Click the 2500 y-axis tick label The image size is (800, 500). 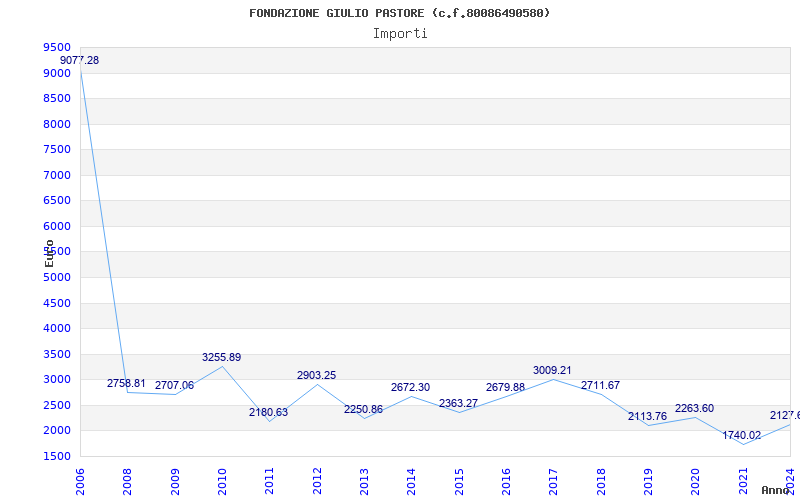pos(57,405)
